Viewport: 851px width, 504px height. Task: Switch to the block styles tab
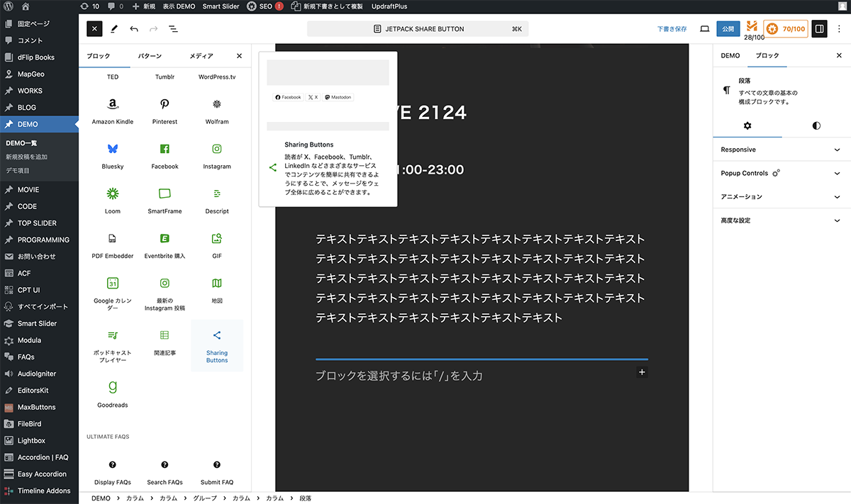point(816,125)
